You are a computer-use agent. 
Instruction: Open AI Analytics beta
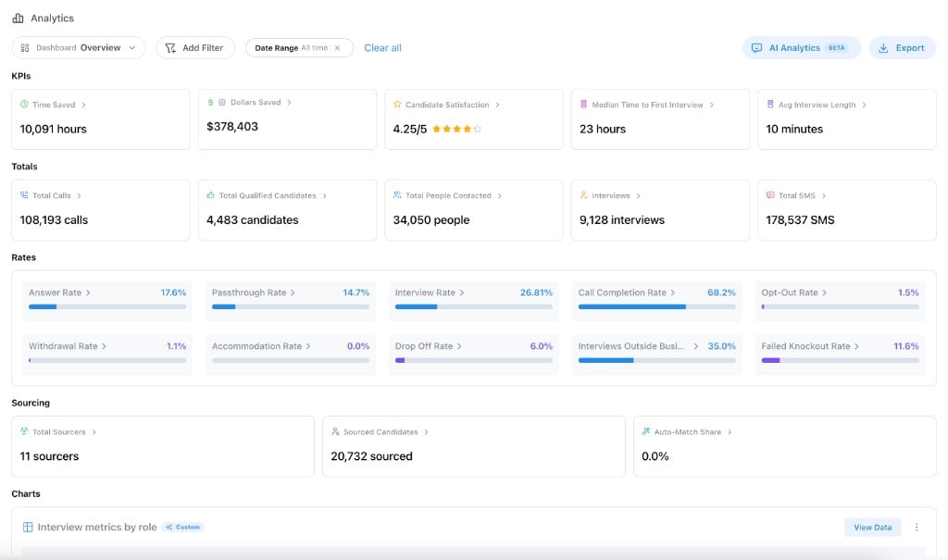(x=801, y=48)
